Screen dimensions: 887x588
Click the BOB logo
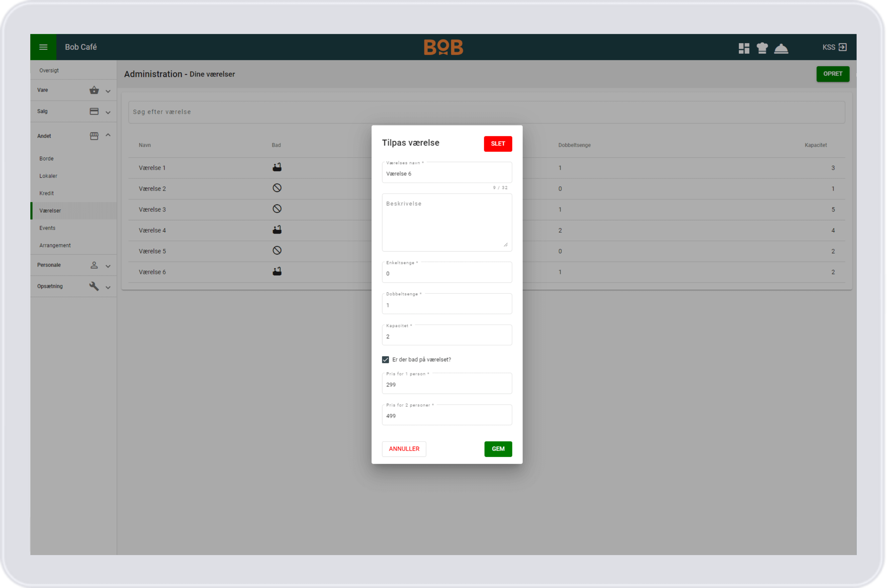coord(443,47)
